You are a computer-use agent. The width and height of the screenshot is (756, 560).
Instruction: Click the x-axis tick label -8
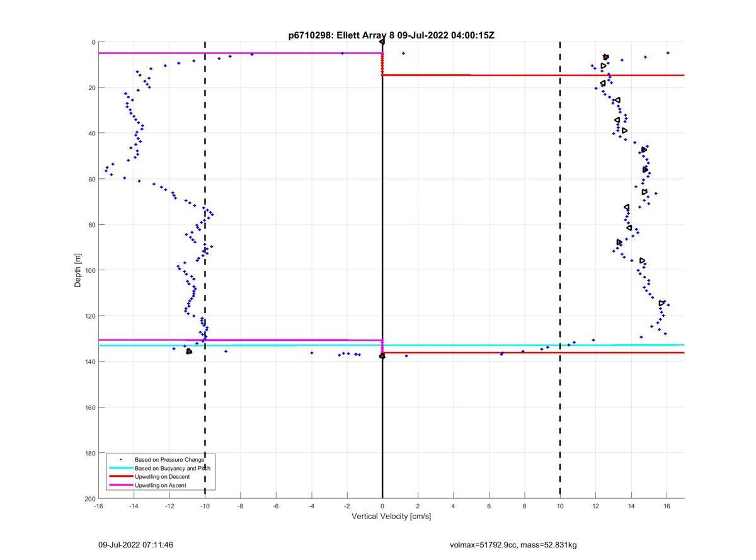240,506
